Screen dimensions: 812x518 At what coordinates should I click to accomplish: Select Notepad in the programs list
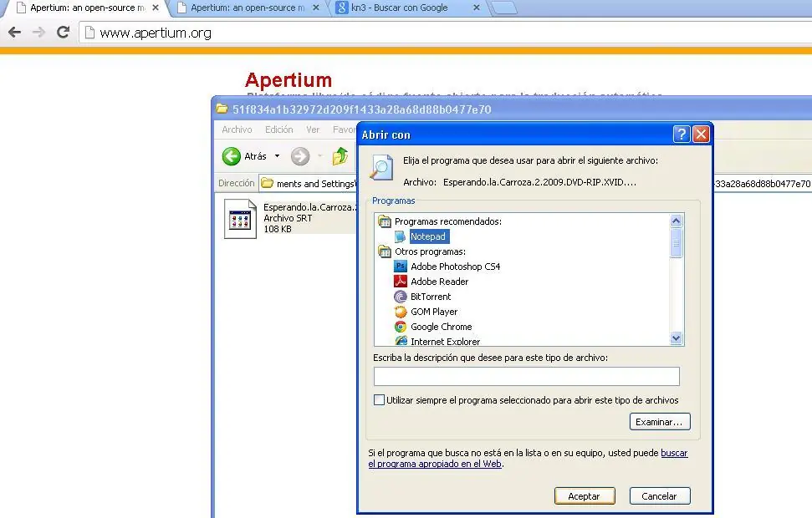click(428, 236)
